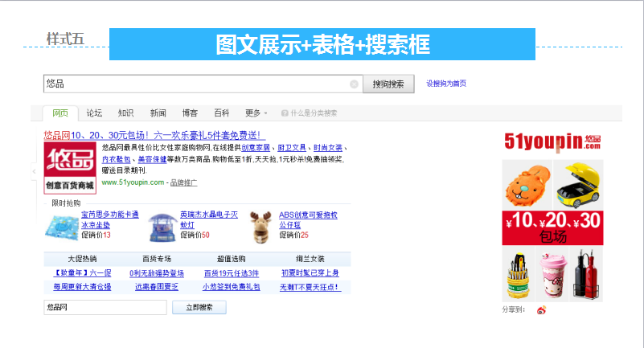Open the www.51youpin.com green URL
Screen dimensions: 644x348
[x=133, y=182]
